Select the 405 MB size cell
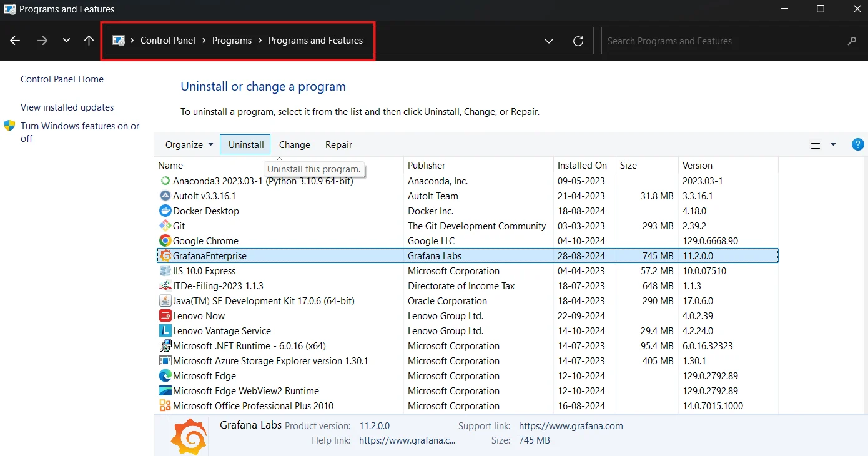The width and height of the screenshot is (868, 456). pos(658,361)
